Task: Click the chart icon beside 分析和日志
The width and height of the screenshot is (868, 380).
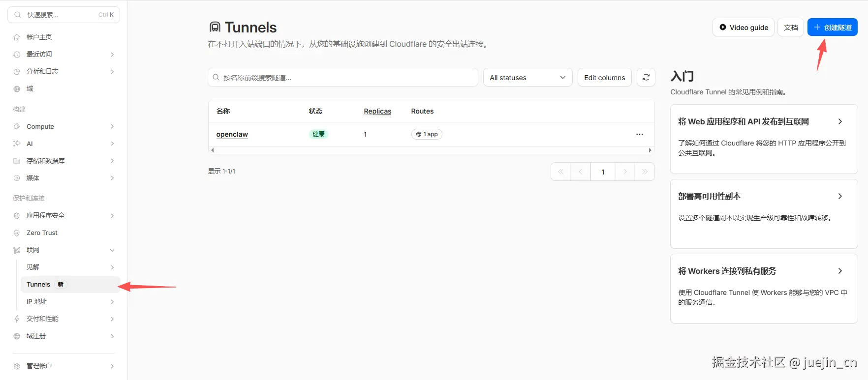Action: point(17,72)
